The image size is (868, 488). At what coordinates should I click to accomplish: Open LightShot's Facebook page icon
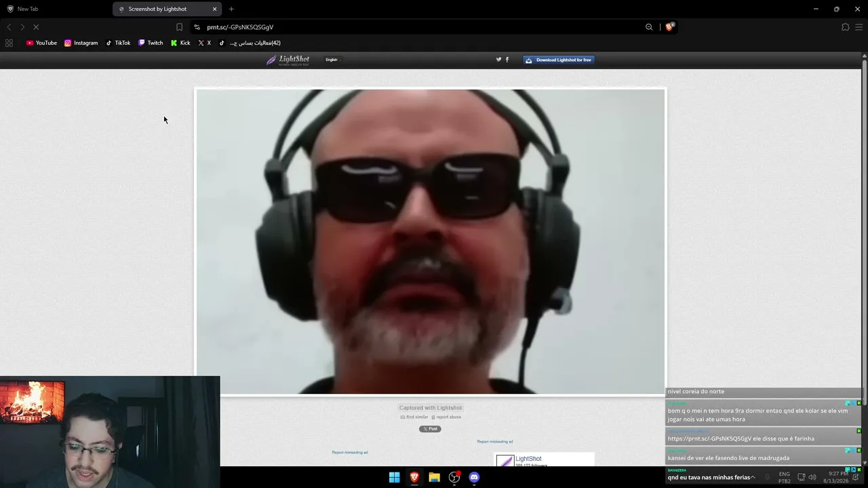click(x=507, y=60)
